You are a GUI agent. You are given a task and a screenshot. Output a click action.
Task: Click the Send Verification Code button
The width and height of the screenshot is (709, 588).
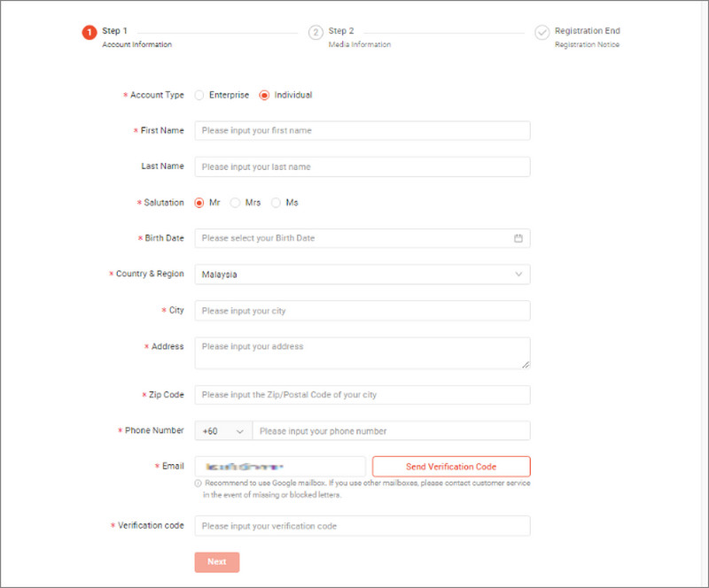[452, 466]
